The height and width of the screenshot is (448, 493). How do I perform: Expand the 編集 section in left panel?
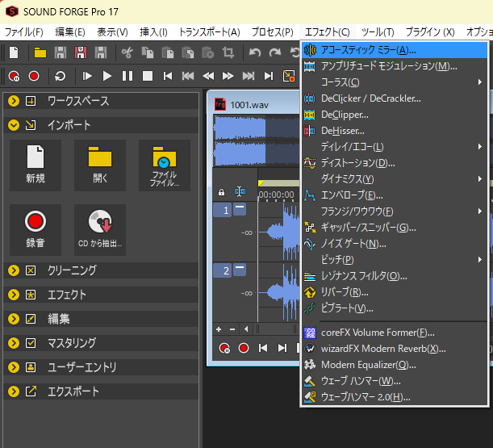pyautogui.click(x=14, y=319)
